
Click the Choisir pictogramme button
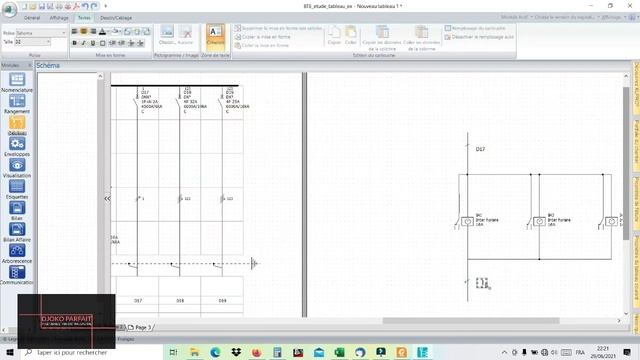pyautogui.click(x=167, y=35)
